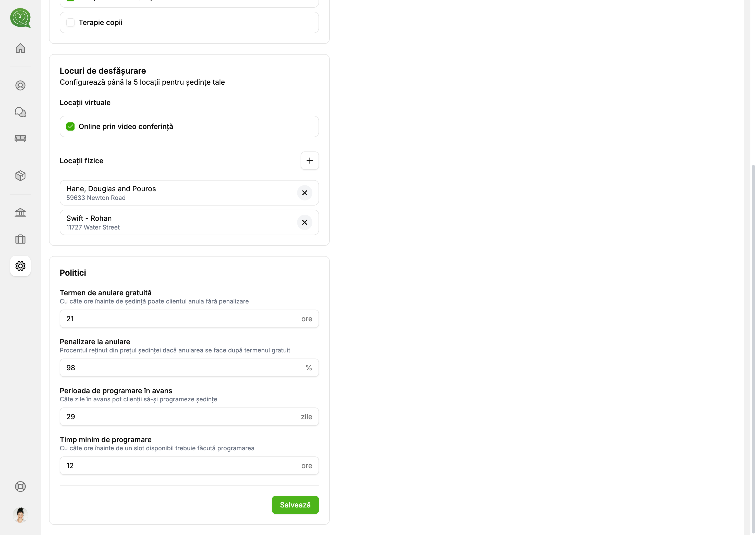Viewport: 756px width, 535px height.
Task: Click the user avatar photo
Action: (20, 515)
